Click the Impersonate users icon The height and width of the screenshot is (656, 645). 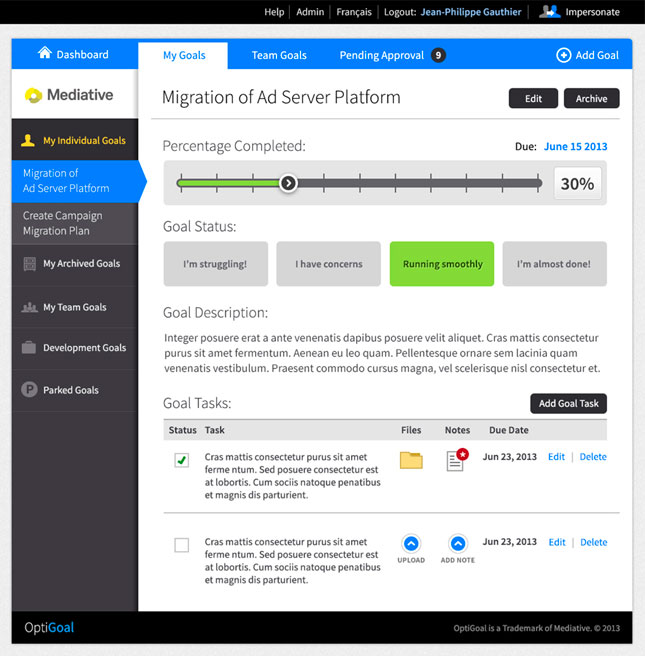click(549, 12)
